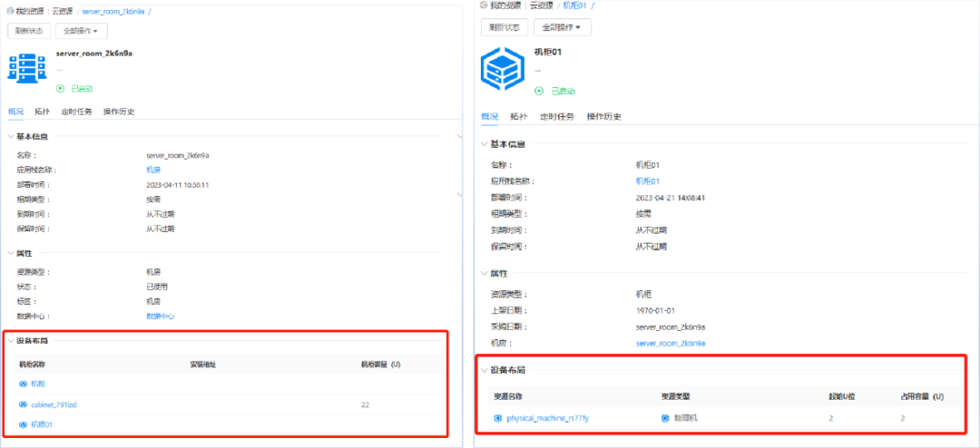The width and height of the screenshot is (980, 448).
Task: Click the icon before 机柜 row
Action: coord(23,384)
